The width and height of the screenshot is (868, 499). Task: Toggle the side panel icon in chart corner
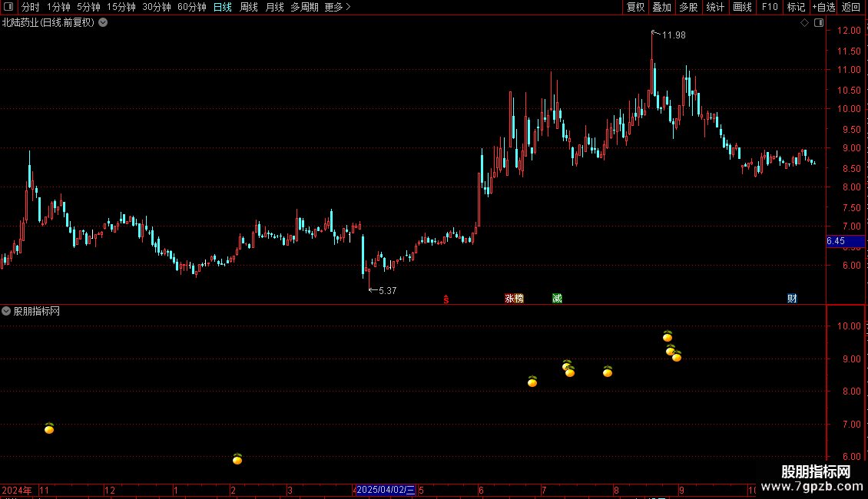click(x=819, y=23)
